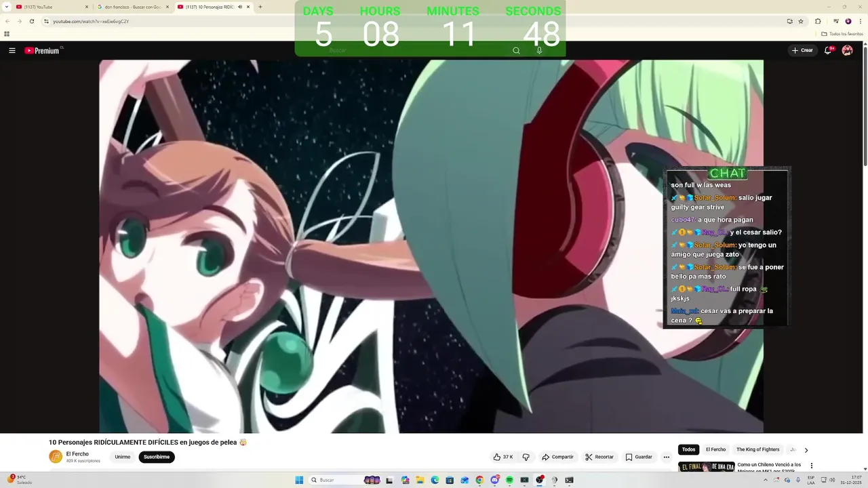Save the video with Guardar
The width and height of the screenshot is (868, 488).
coord(639,457)
